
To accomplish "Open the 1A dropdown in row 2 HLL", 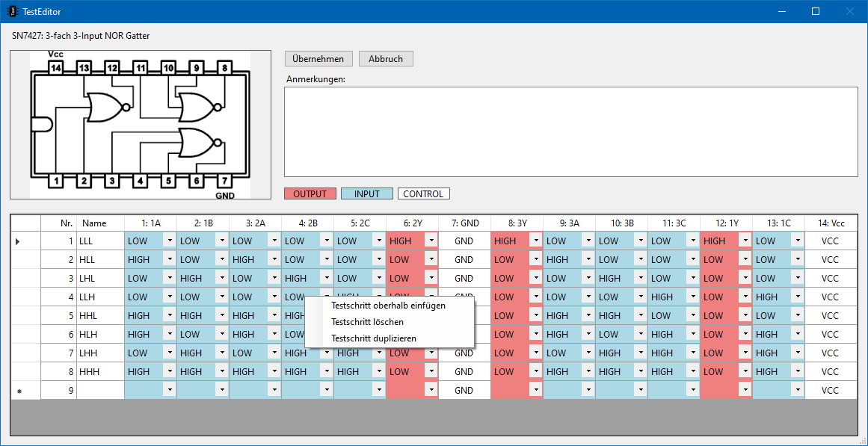I will click(169, 259).
